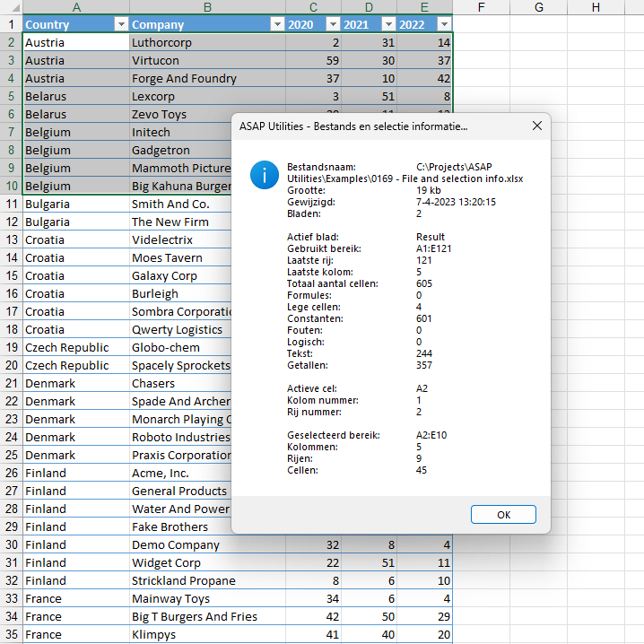Image resolution: width=644 pixels, height=644 pixels.
Task: Click 2022 value 20 for Klimpys
Action: (424, 634)
